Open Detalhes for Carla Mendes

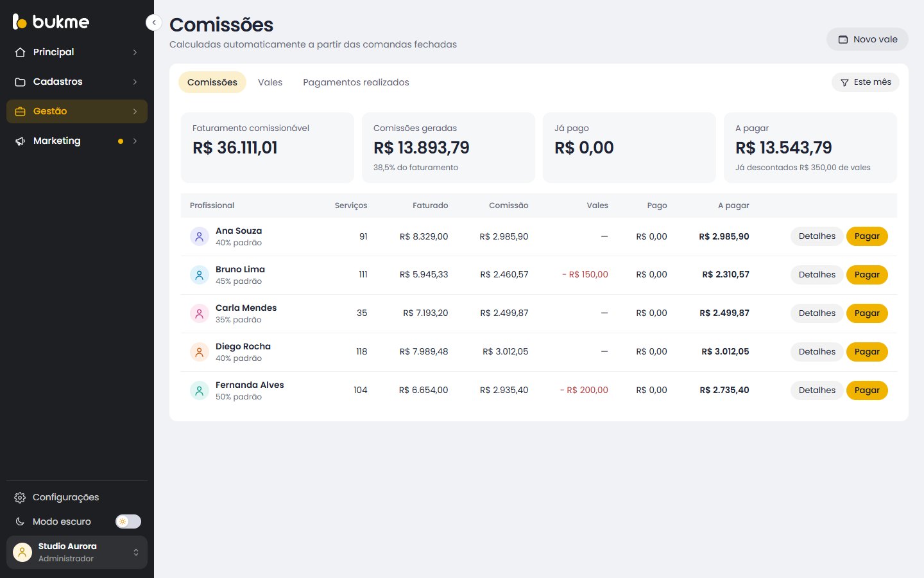817,313
